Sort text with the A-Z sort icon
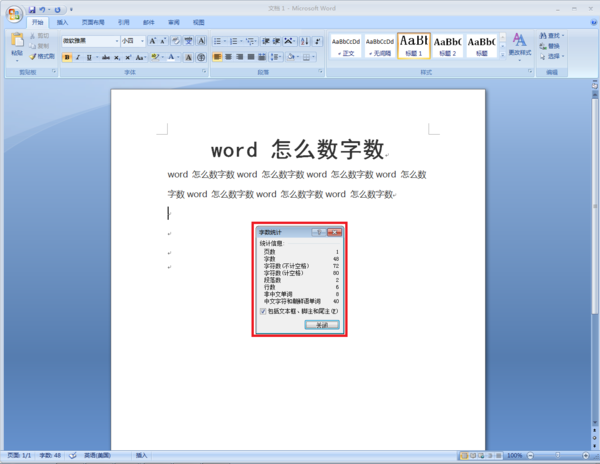 (x=305, y=41)
